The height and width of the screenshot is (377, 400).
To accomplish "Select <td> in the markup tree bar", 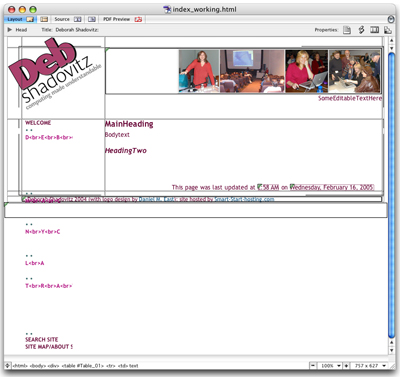I will (123, 366).
